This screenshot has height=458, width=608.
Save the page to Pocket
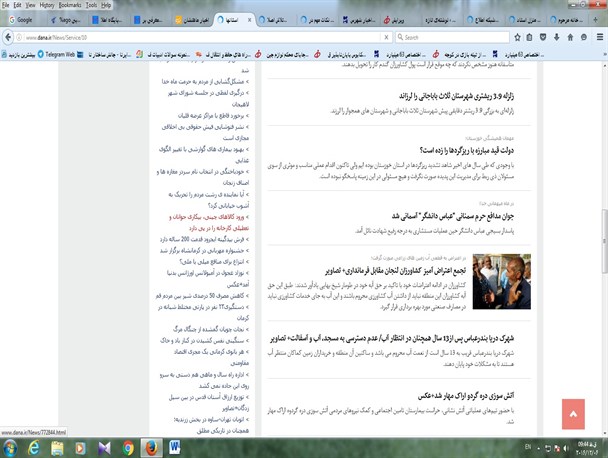click(543, 37)
